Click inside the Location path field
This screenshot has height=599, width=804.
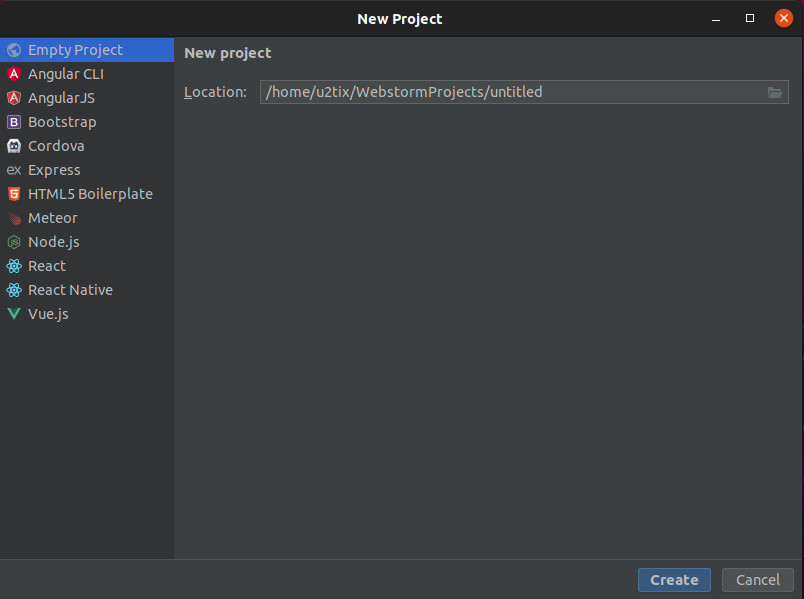[x=450, y=92]
